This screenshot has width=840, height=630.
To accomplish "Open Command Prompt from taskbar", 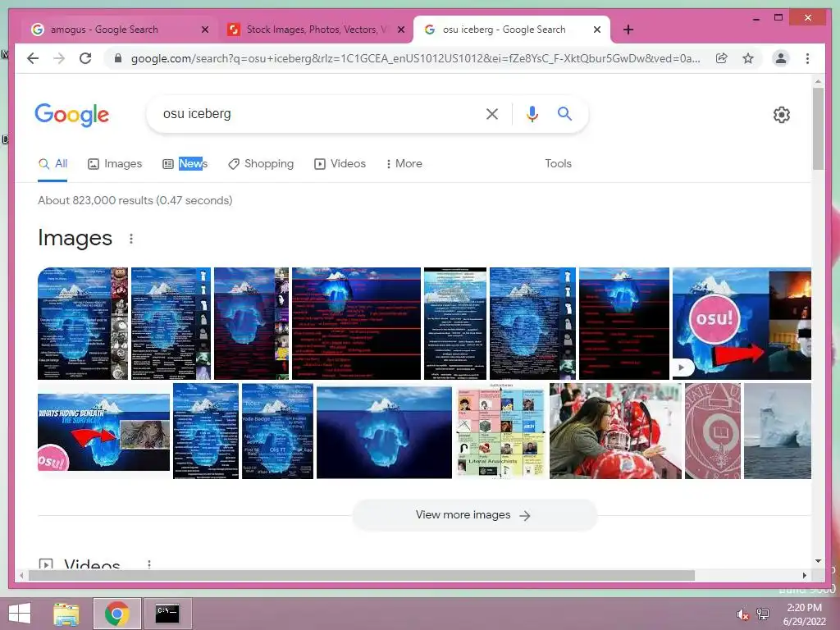I will 167,614.
